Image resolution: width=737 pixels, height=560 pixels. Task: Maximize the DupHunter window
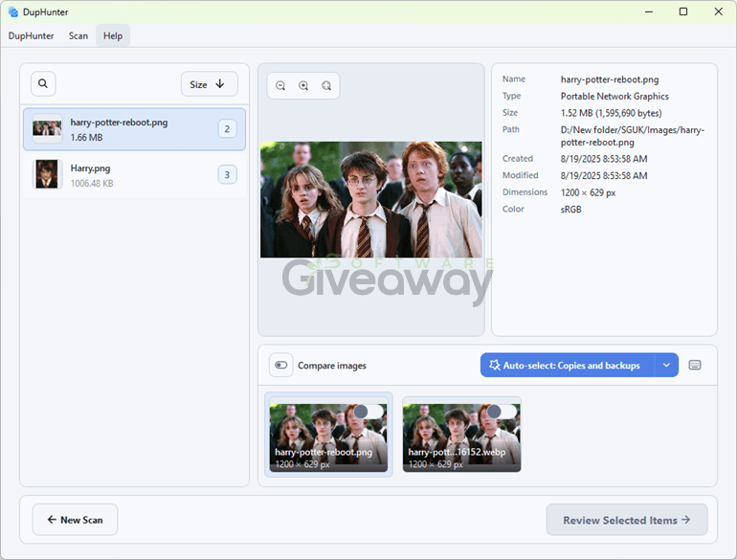[x=683, y=11]
